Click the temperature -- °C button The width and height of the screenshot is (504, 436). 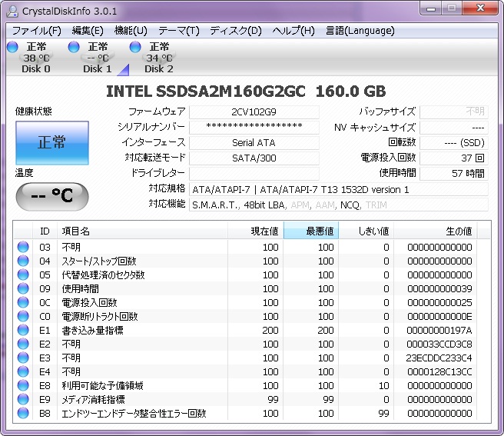(52, 195)
